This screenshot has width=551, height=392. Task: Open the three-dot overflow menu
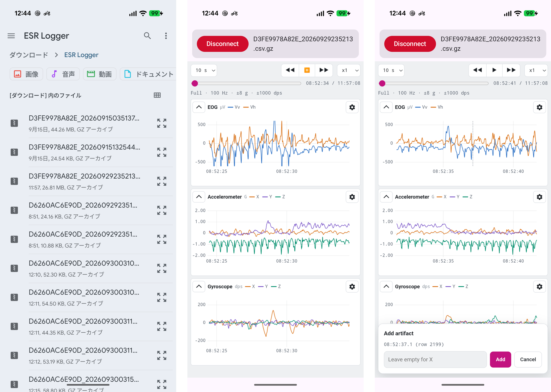click(166, 36)
